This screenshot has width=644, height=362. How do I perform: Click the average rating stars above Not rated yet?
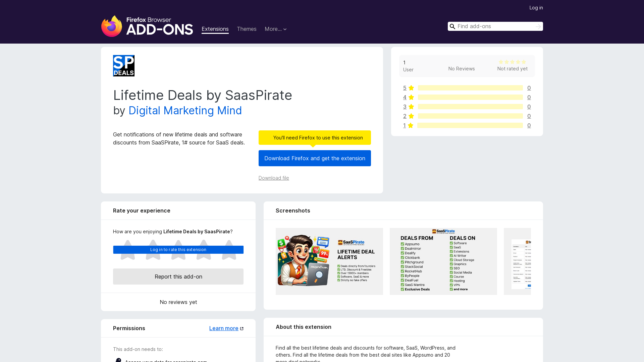[512, 62]
